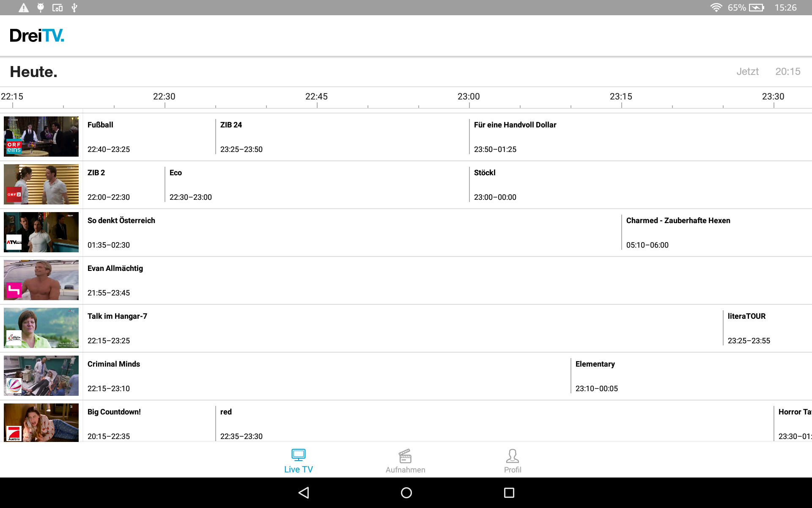Jump to Jetzt in the guide
This screenshot has height=508, width=812.
pyautogui.click(x=747, y=72)
